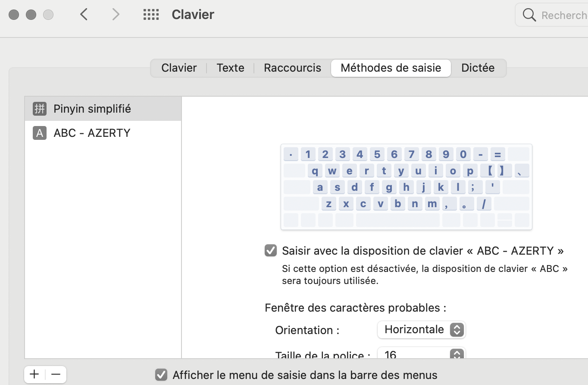Disable typing with the ABC - AZERTY layout
Image resolution: width=588 pixels, height=385 pixels.
271,250
